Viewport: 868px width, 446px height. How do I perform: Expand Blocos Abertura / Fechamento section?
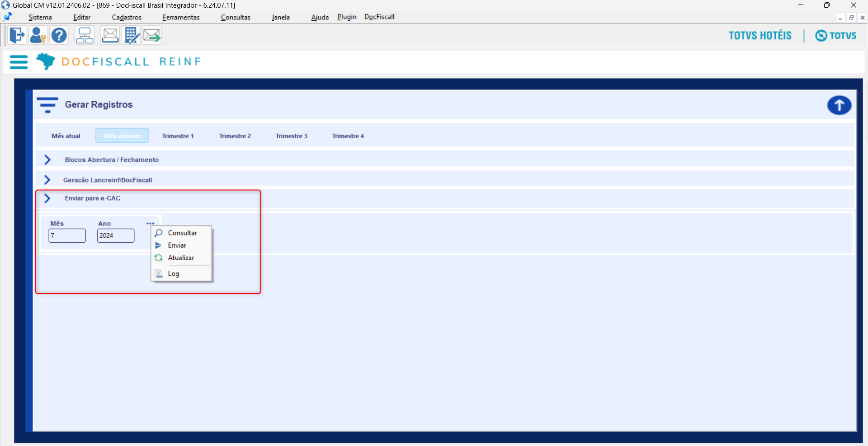tap(47, 160)
